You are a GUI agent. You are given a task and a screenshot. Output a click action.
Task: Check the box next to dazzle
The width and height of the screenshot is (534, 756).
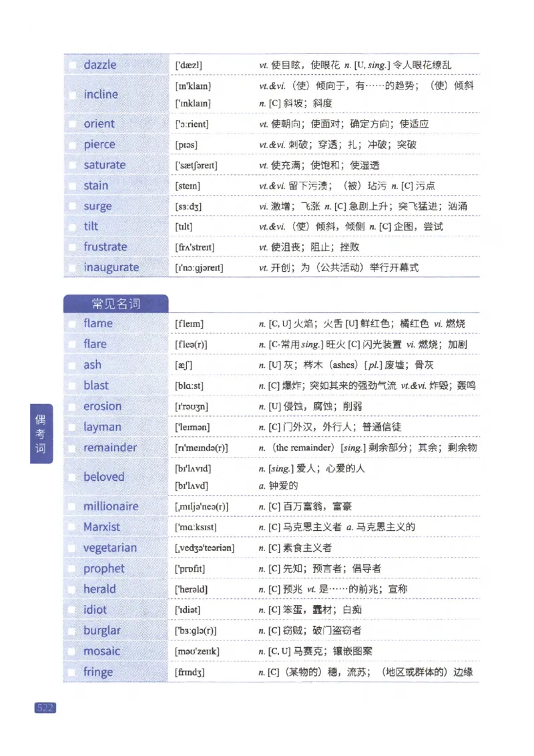pyautogui.click(x=72, y=64)
